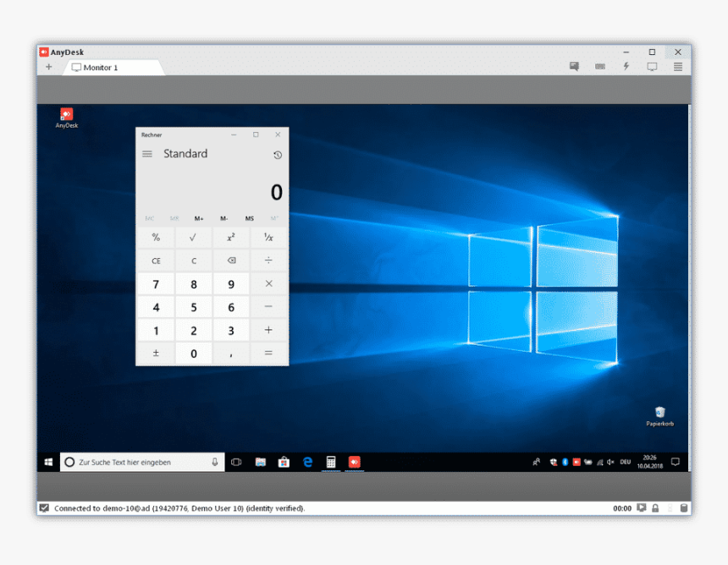Image resolution: width=728 pixels, height=565 pixels.
Task: Click the MS memory store button
Action: pos(250,218)
